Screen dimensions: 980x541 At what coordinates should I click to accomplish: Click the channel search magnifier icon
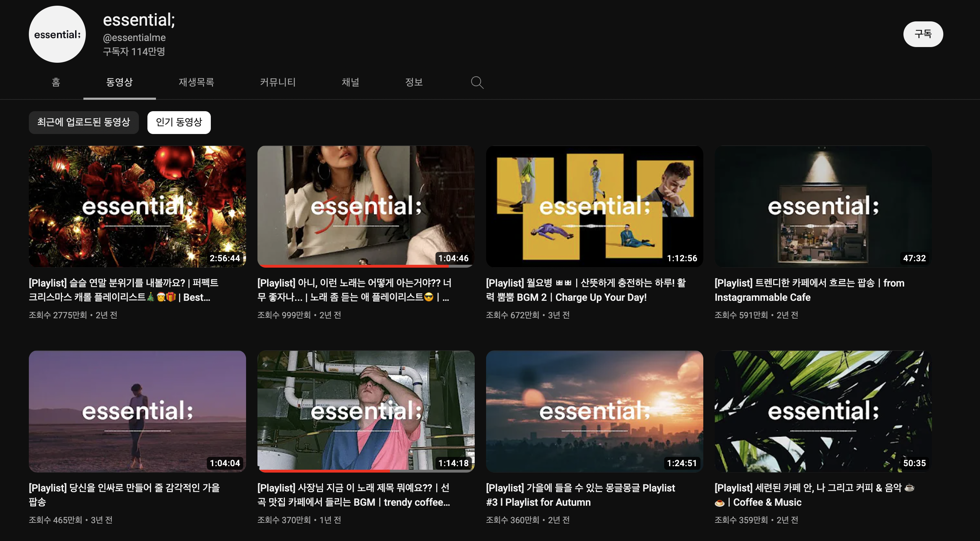tap(477, 82)
